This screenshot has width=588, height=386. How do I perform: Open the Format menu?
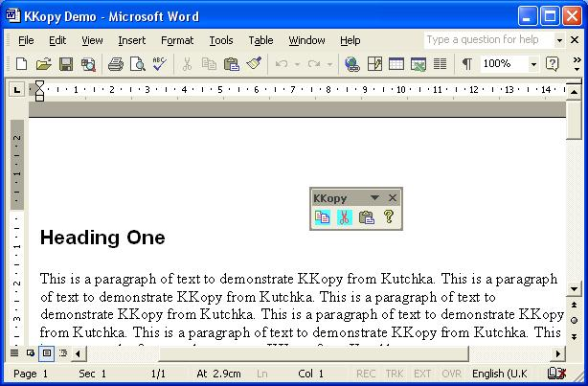click(x=176, y=40)
